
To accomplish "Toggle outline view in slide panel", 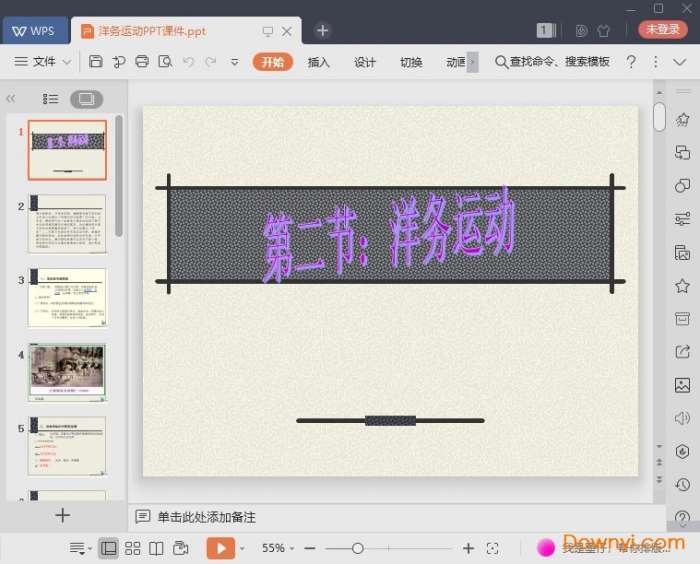I will (x=51, y=99).
